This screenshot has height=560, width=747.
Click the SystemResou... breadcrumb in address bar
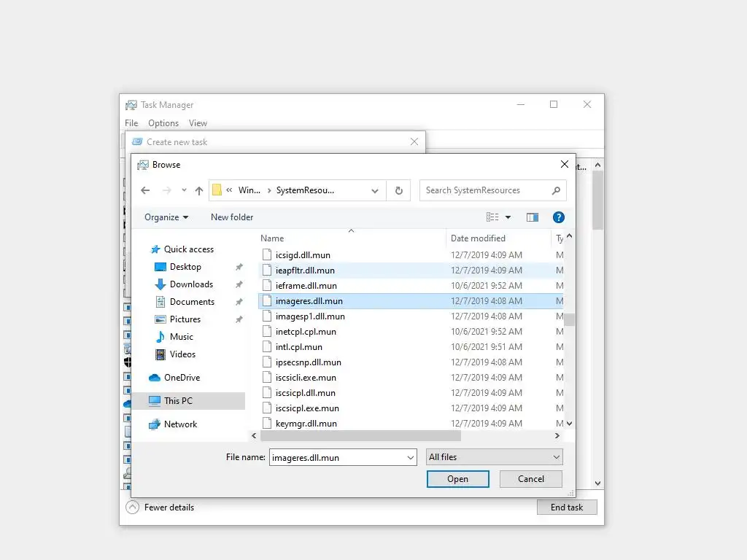[x=306, y=190]
